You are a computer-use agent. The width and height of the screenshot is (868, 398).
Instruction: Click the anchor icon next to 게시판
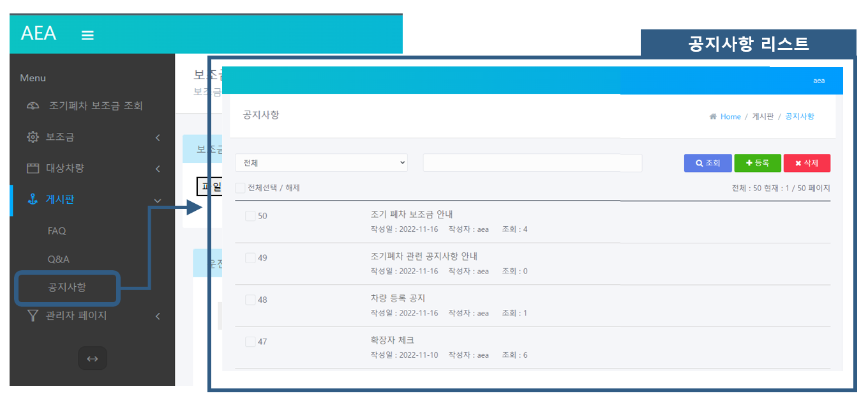click(x=32, y=200)
